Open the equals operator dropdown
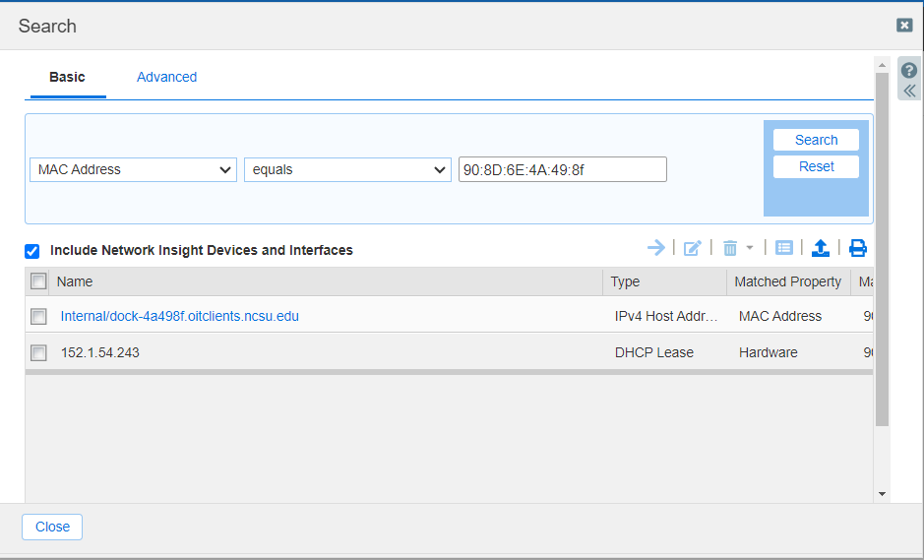Viewport: 924px width, 560px height. coord(347,170)
